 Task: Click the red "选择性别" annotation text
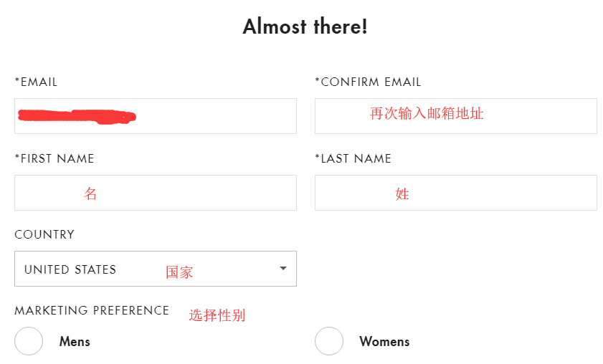[x=217, y=315]
